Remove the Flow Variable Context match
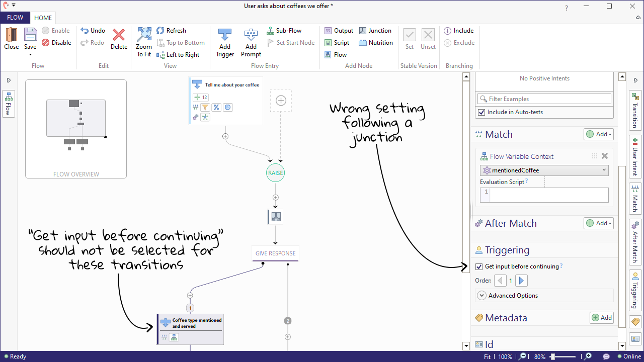Viewport: 644px width, 362px height. point(605,156)
